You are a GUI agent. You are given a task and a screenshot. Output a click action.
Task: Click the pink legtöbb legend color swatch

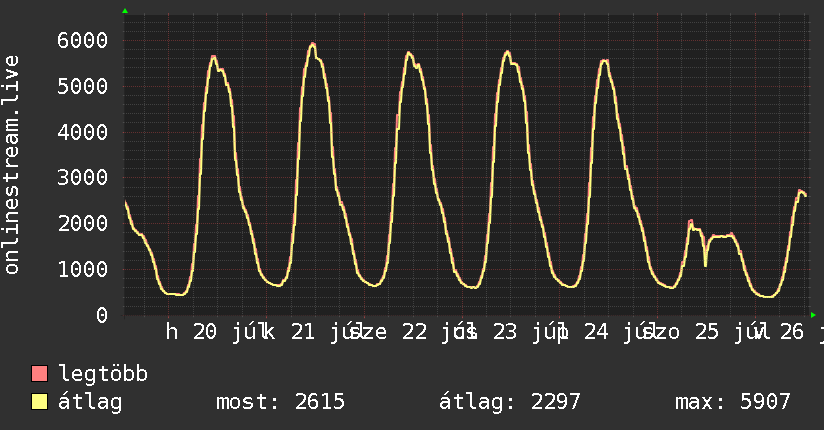(x=39, y=373)
